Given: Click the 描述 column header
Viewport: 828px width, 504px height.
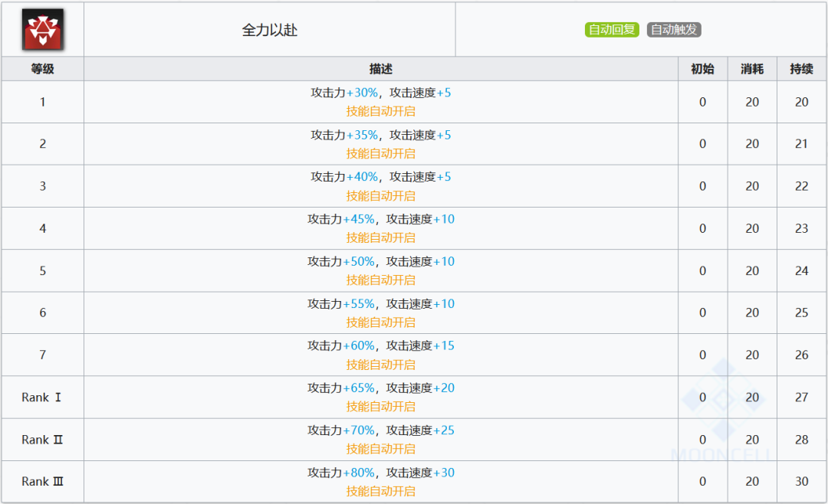Looking at the screenshot, I should (x=380, y=69).
